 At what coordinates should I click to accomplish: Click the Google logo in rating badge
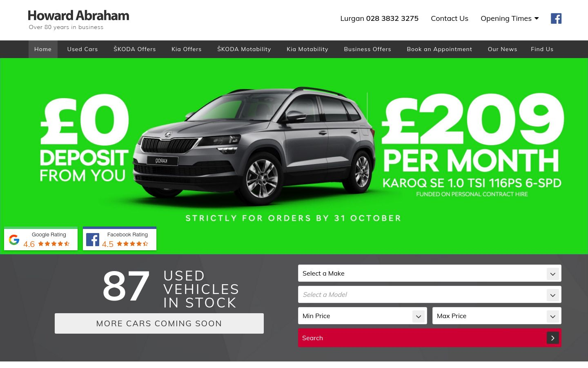tap(14, 240)
